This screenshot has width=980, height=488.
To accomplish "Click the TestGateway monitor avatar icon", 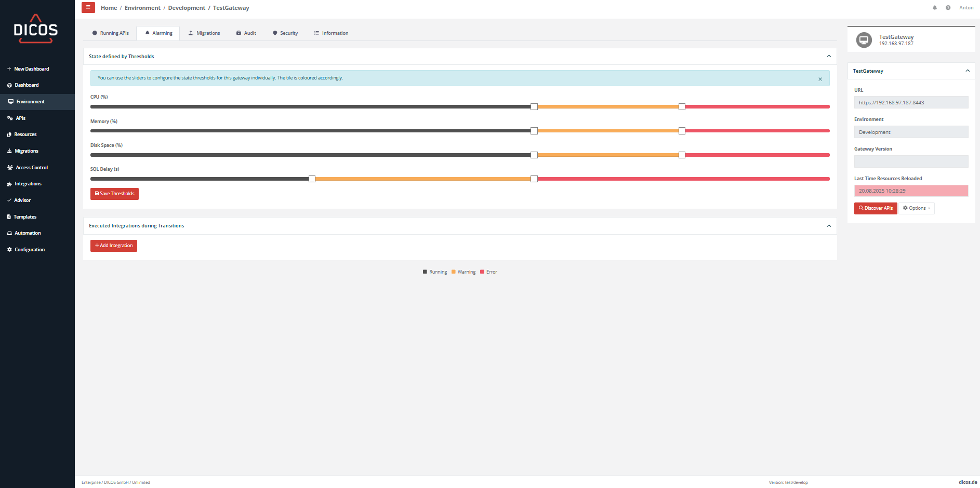I will [864, 40].
